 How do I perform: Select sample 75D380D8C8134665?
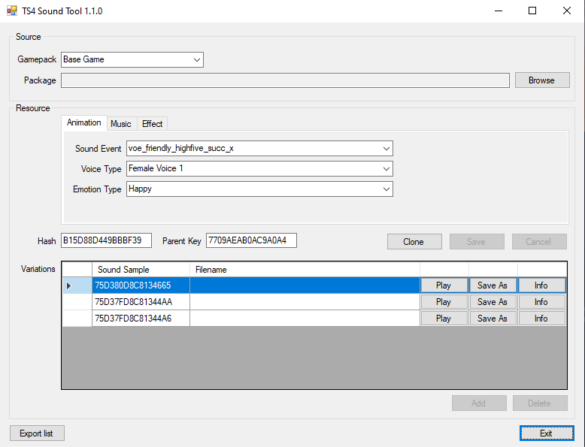(141, 285)
